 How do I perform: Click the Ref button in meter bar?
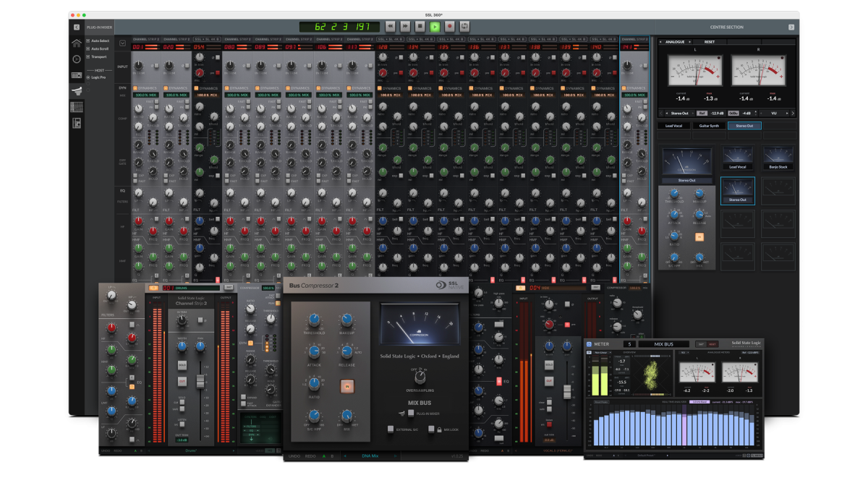(702, 113)
